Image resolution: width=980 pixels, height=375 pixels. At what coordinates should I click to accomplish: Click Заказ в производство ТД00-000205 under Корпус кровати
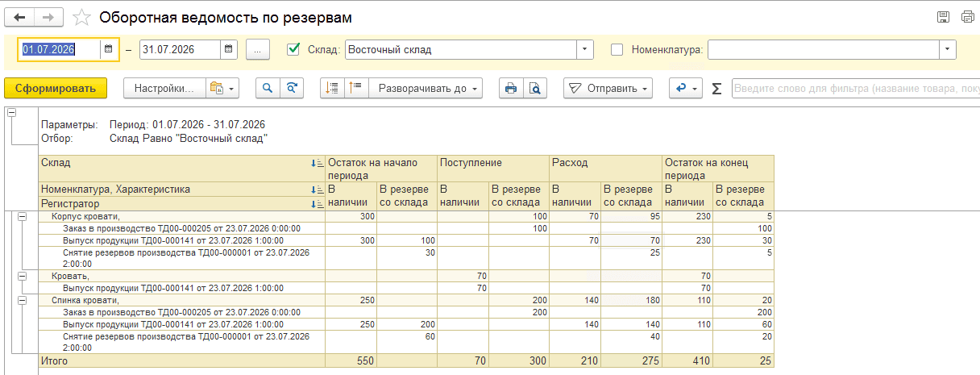pyautogui.click(x=181, y=228)
